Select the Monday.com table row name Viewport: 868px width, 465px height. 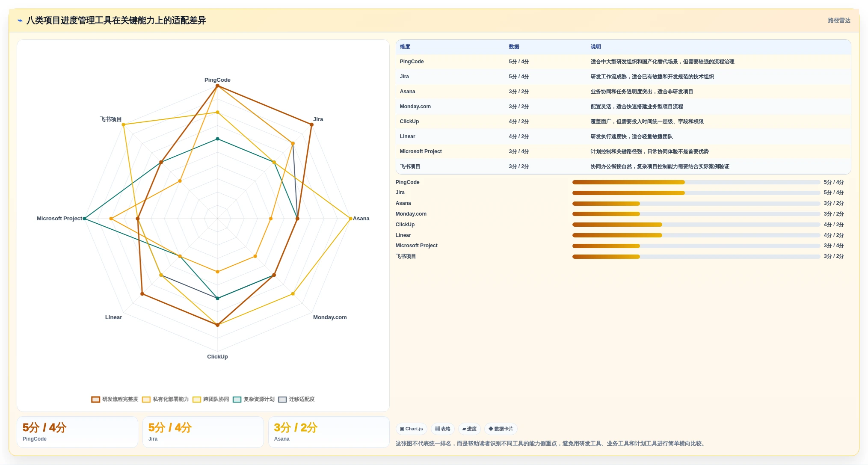415,107
